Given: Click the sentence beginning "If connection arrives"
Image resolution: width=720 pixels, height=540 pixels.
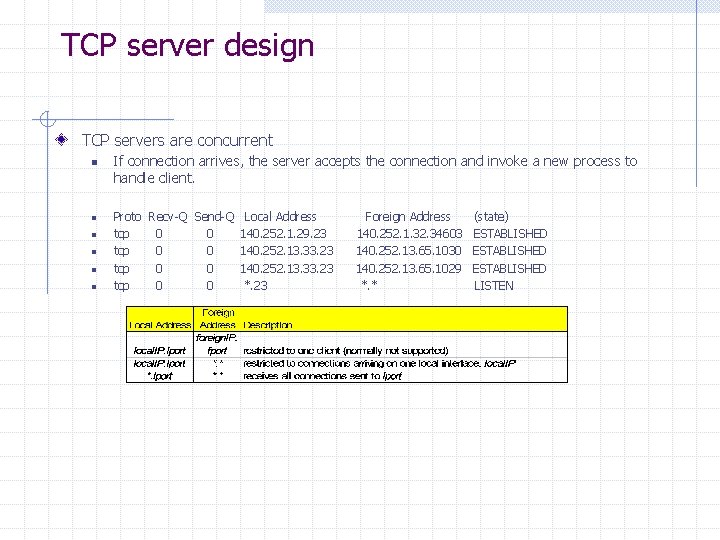Looking at the screenshot, I should click(375, 169).
